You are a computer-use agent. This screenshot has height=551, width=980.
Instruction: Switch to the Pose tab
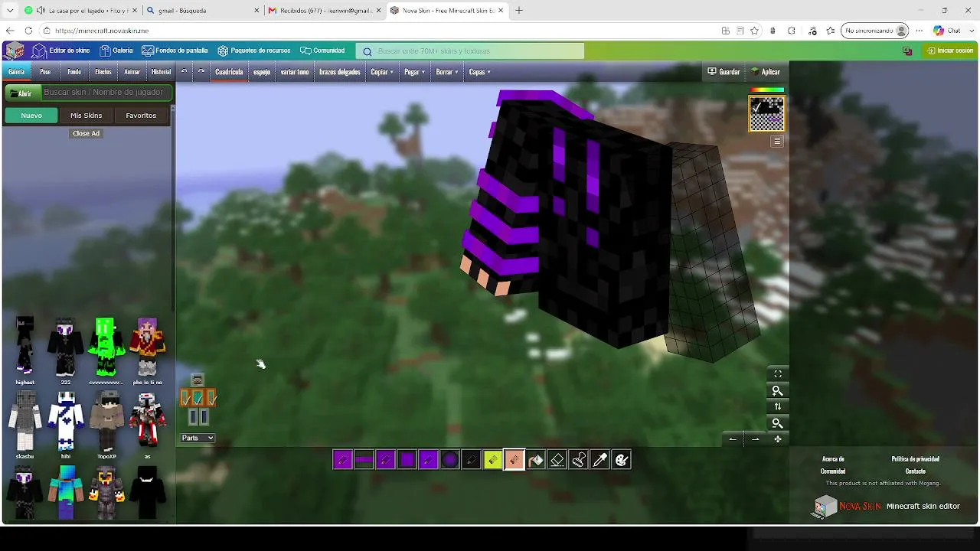(x=45, y=72)
